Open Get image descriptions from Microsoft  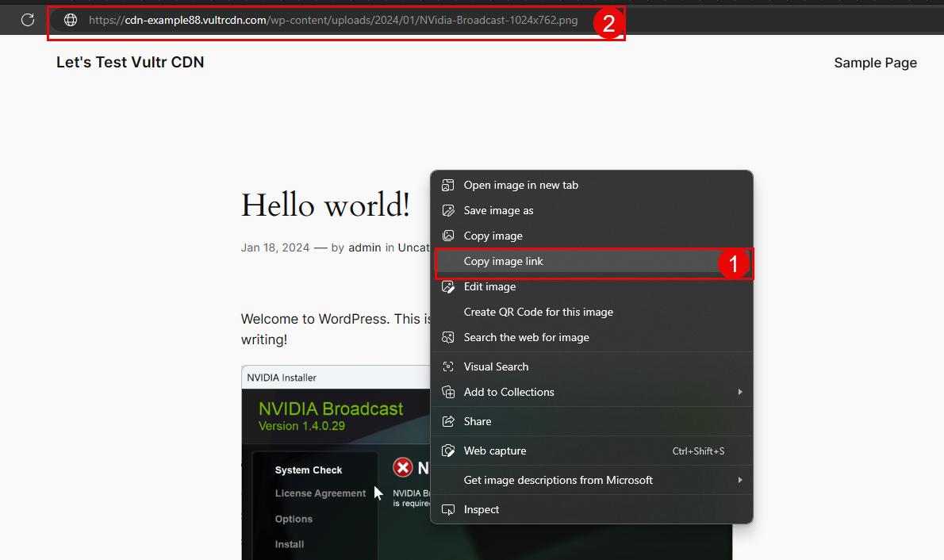[592, 480]
